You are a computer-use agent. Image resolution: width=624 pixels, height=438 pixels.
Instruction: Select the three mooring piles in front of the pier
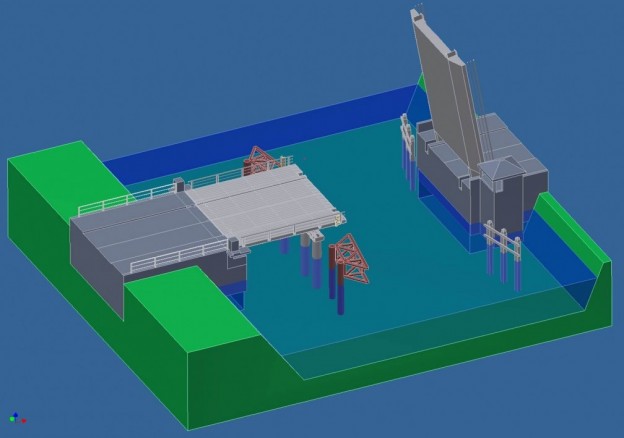pyautogui.click(x=503, y=255)
